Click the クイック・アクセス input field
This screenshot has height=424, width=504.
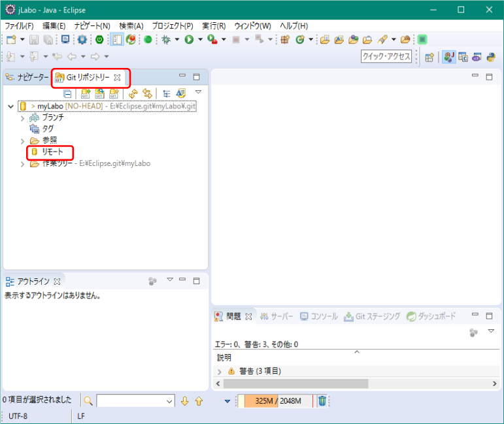(386, 57)
